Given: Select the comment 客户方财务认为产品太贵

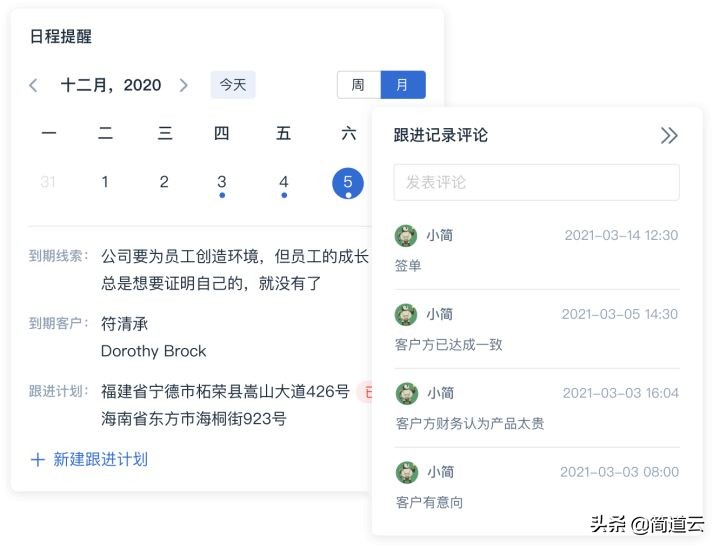Looking at the screenshot, I should [x=470, y=424].
